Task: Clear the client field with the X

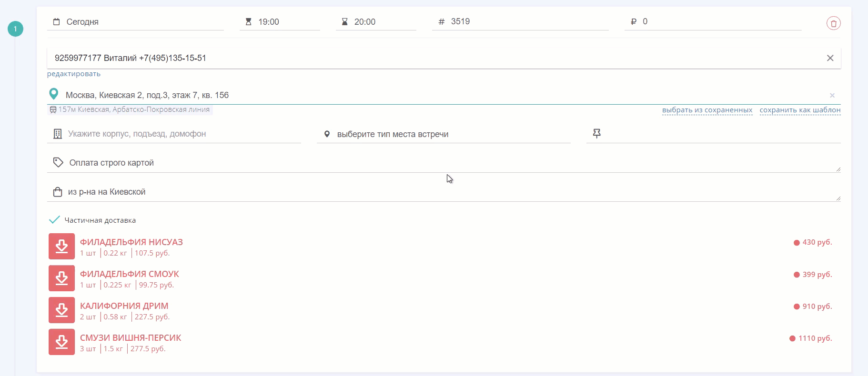Action: (830, 58)
